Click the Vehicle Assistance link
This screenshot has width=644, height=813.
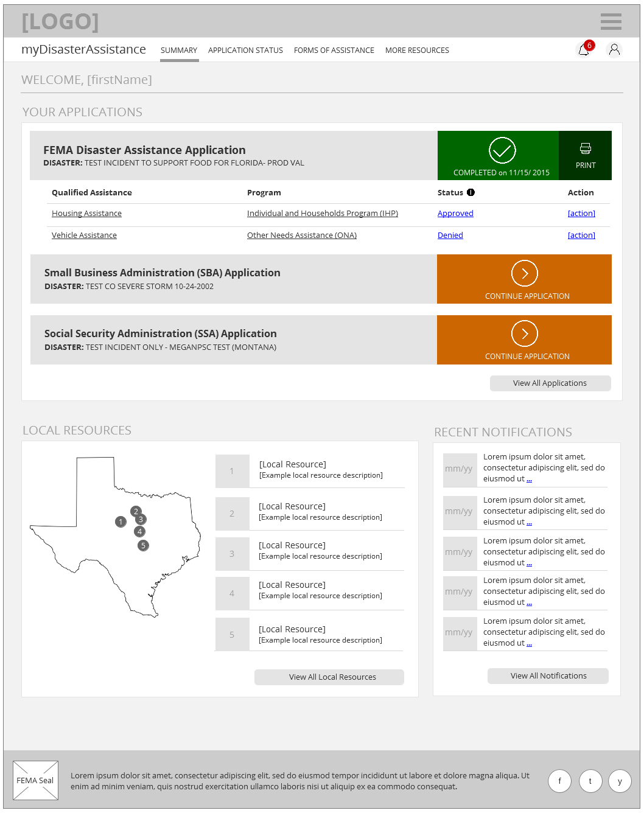pyautogui.click(x=84, y=236)
